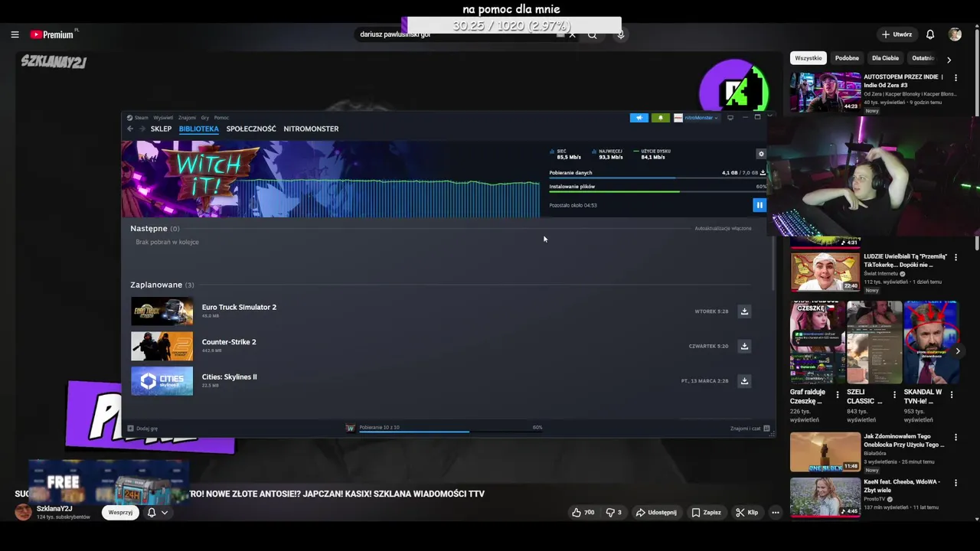Open LUDZIE Uwielbiali video thumbnail
This screenshot has height=551, width=980.
click(x=825, y=271)
